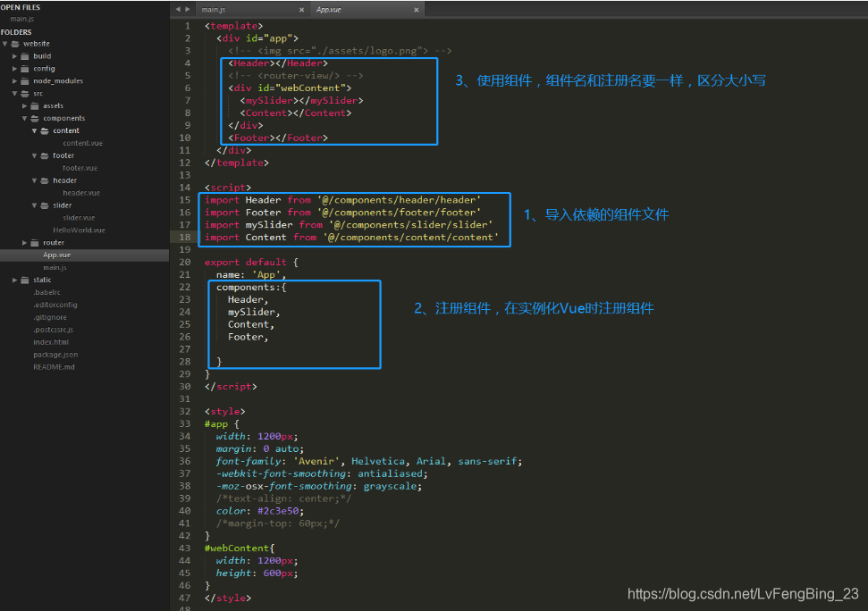Open content.vue in the sidebar
Viewport: 868px width, 611px height.
[83, 143]
